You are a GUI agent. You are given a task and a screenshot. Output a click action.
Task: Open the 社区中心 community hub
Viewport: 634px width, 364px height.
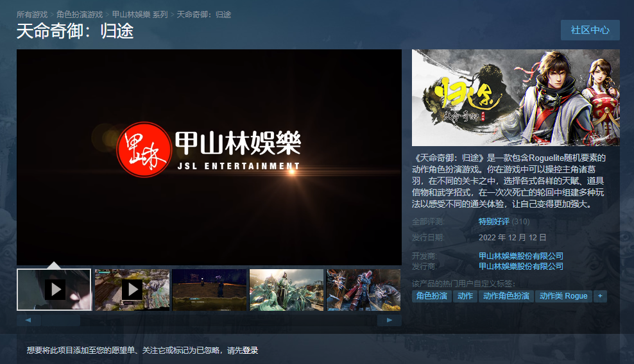tap(590, 30)
